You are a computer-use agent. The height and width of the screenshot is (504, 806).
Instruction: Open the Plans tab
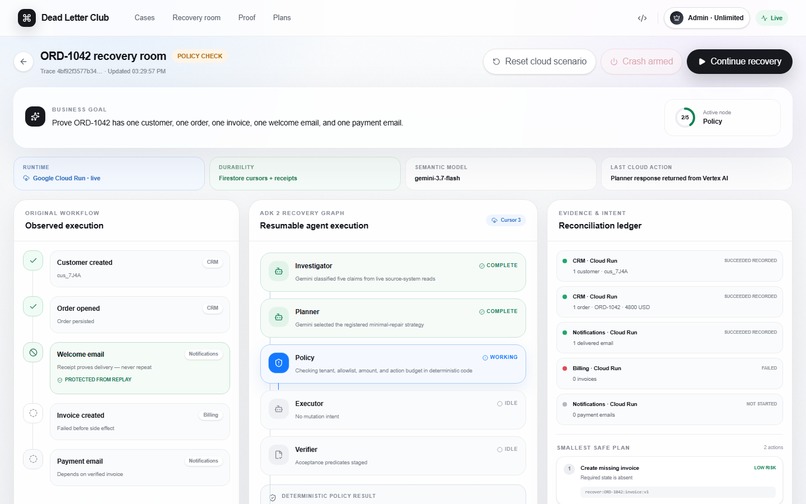282,17
